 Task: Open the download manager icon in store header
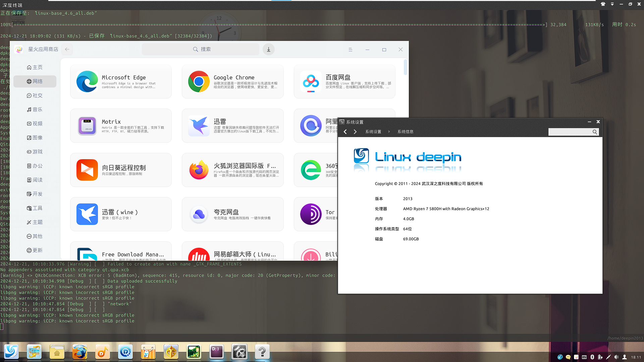[268, 49]
